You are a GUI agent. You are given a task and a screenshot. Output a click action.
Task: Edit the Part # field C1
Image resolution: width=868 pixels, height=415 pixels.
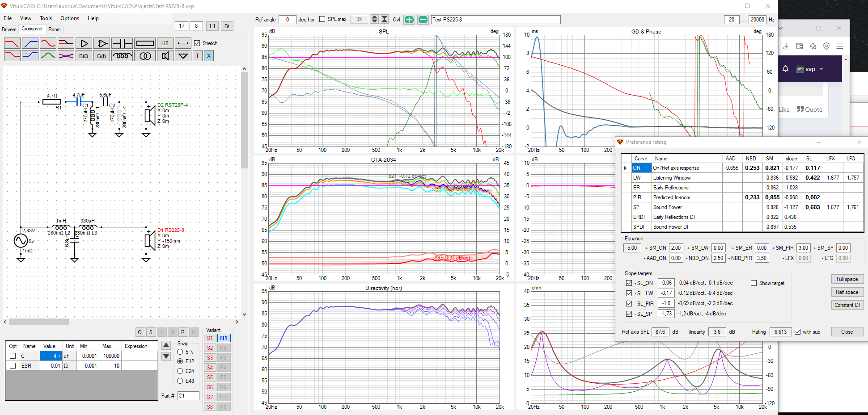(188, 396)
